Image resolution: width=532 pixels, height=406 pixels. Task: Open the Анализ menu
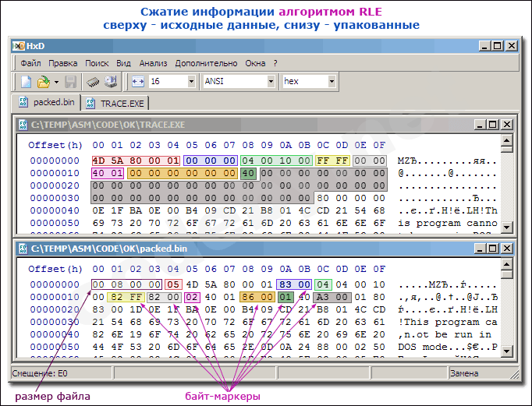point(154,63)
